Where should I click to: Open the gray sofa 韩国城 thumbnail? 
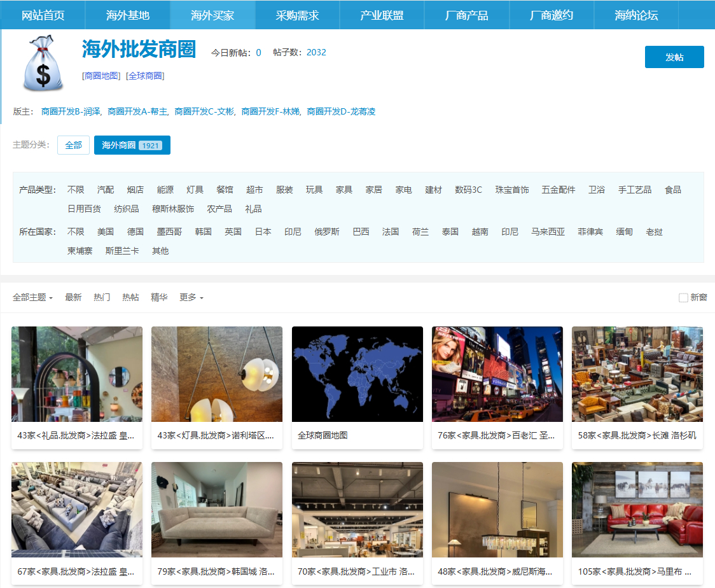coord(216,509)
